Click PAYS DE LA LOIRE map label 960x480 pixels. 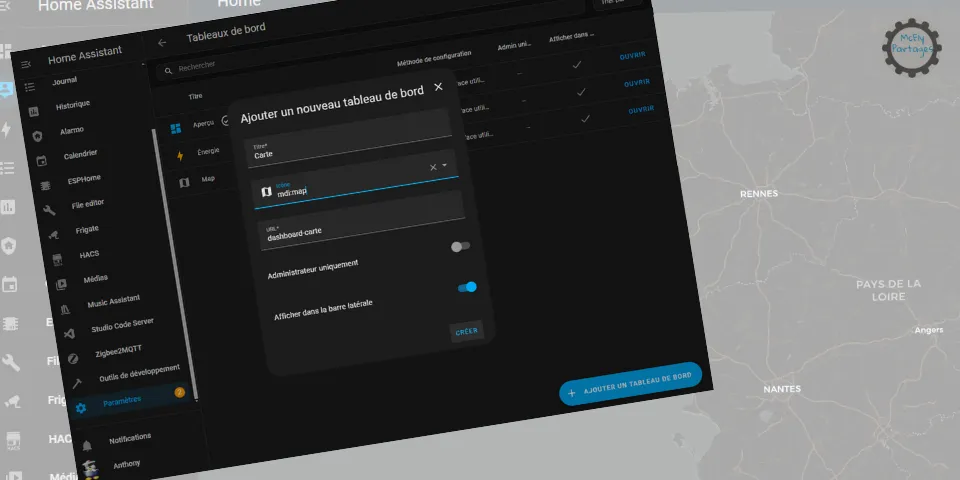888,290
